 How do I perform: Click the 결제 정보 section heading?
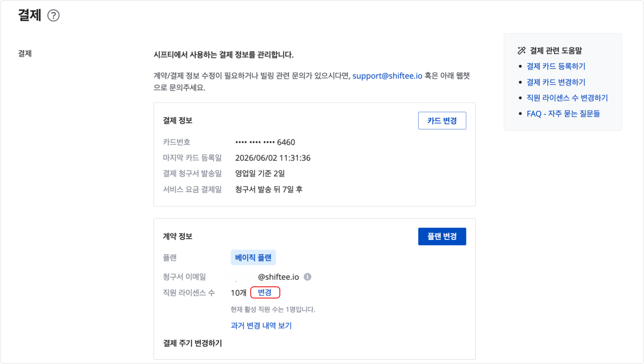coord(177,121)
